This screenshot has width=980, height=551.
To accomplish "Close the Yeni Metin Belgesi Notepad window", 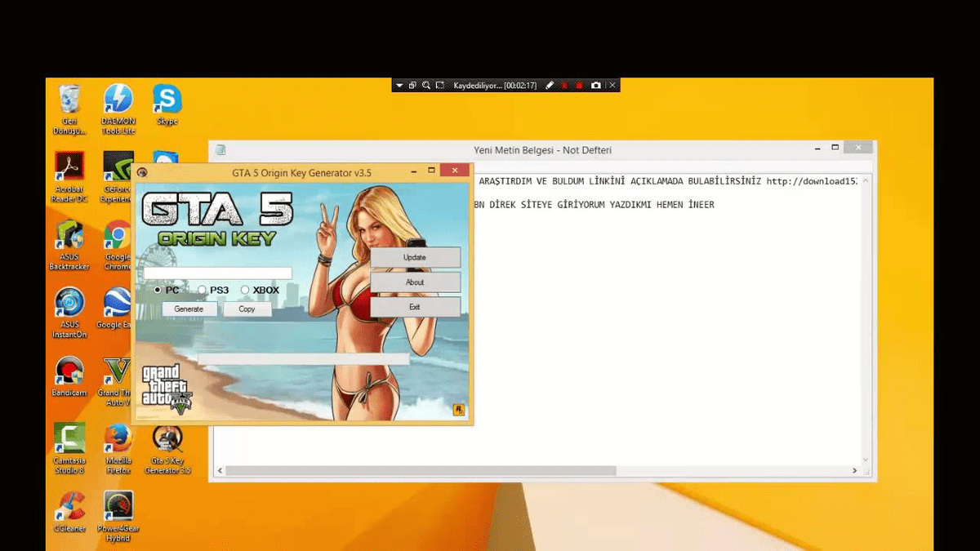I will tap(857, 148).
